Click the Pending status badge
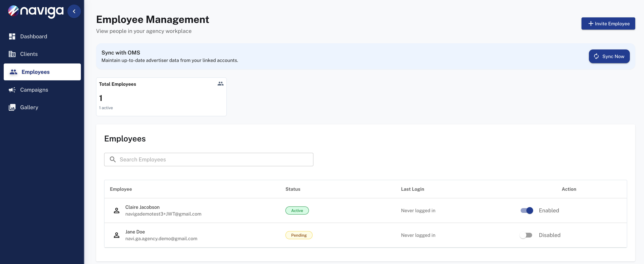The height and width of the screenshot is (264, 644). tap(299, 235)
